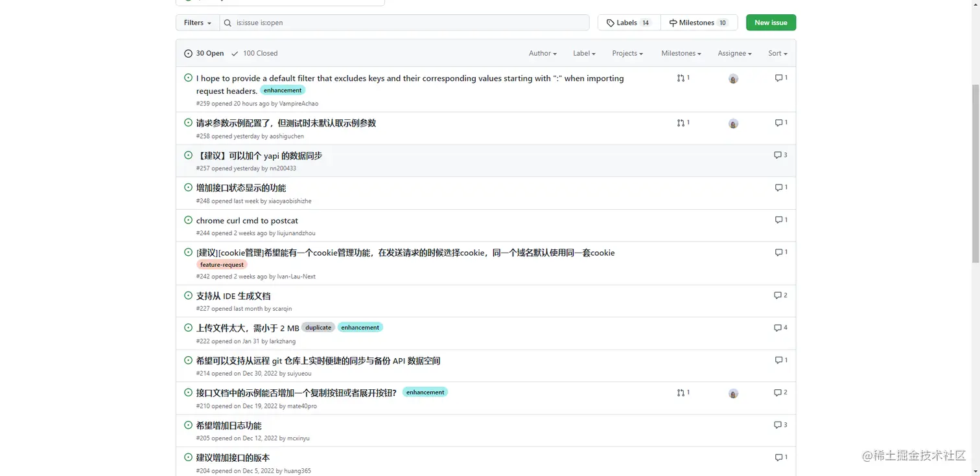Click the issue search input field
This screenshot has height=476, width=980.
(x=404, y=23)
